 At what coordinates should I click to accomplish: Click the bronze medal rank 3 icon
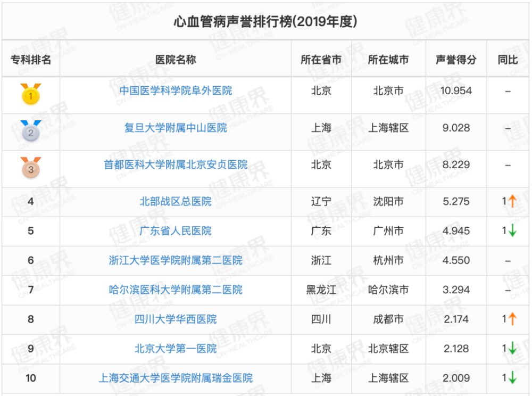click(30, 168)
